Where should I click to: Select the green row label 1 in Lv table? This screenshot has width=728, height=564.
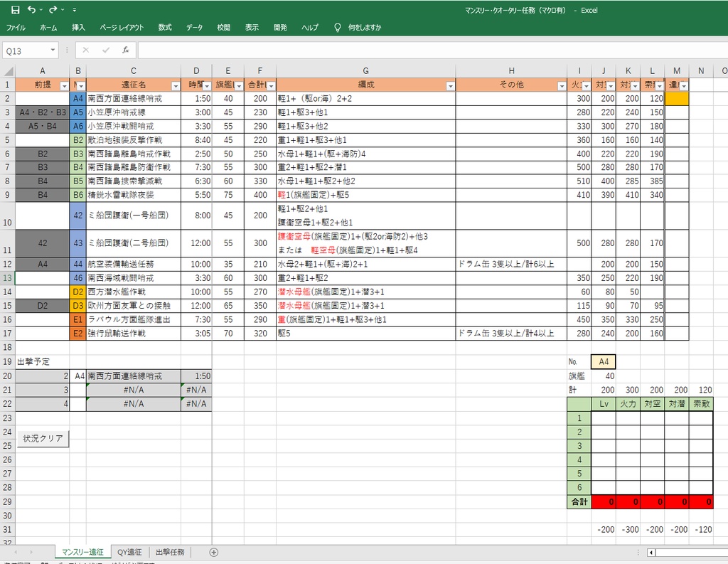[579, 418]
